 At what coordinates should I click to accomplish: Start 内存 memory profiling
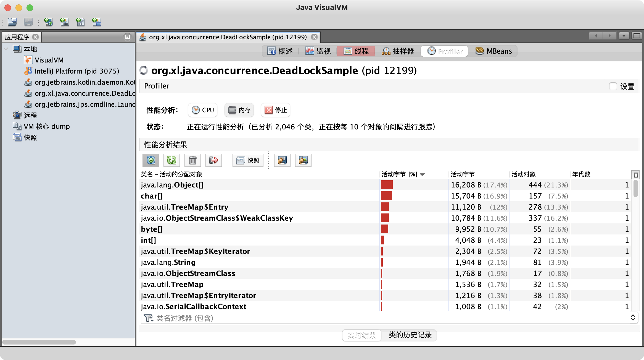[x=239, y=110]
